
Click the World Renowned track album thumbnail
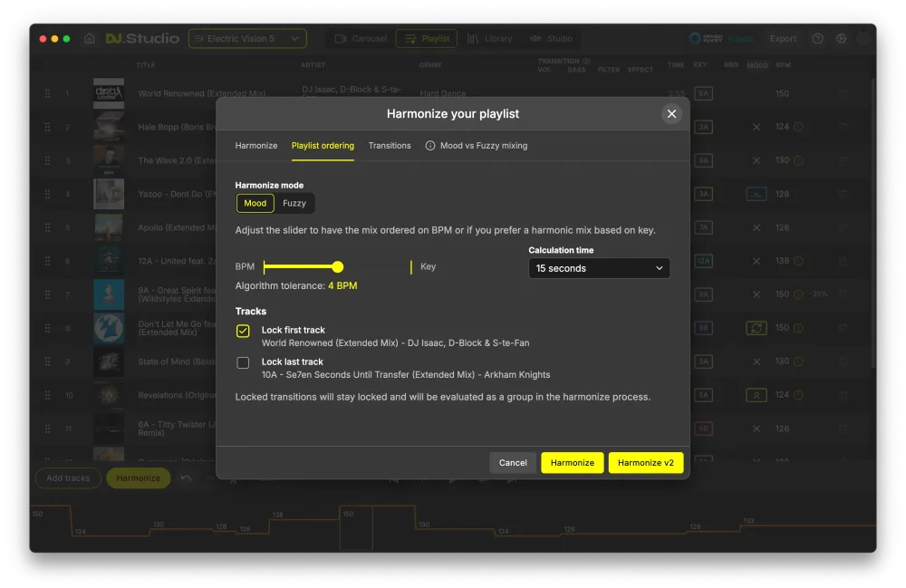(x=109, y=93)
